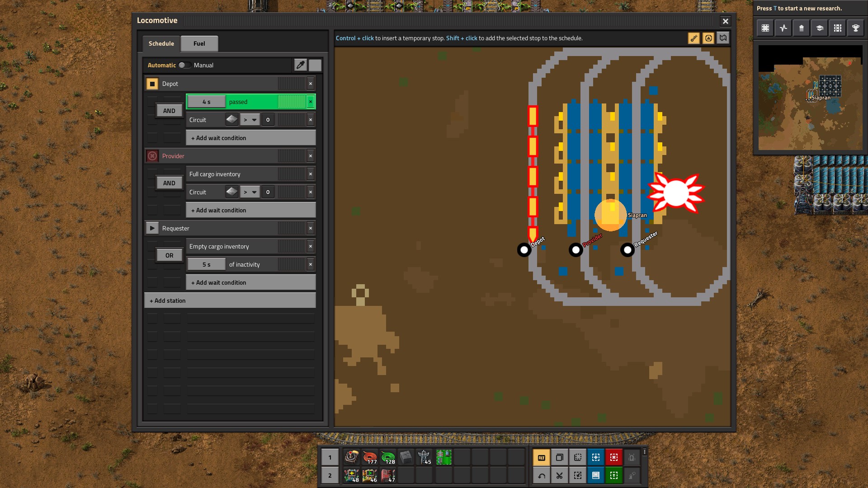
Task: Toggle follow train button above map
Action: 708,38
